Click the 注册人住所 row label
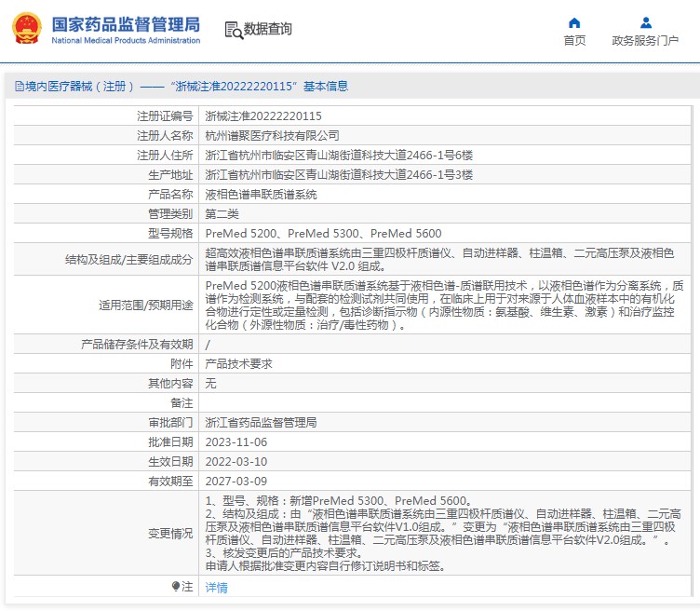 pyautogui.click(x=165, y=156)
